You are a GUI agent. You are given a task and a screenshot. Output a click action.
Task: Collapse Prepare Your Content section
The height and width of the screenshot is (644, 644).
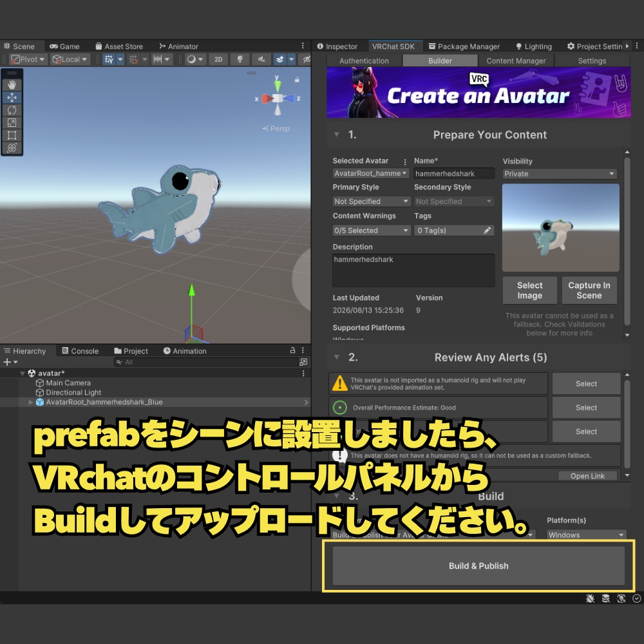(x=337, y=135)
